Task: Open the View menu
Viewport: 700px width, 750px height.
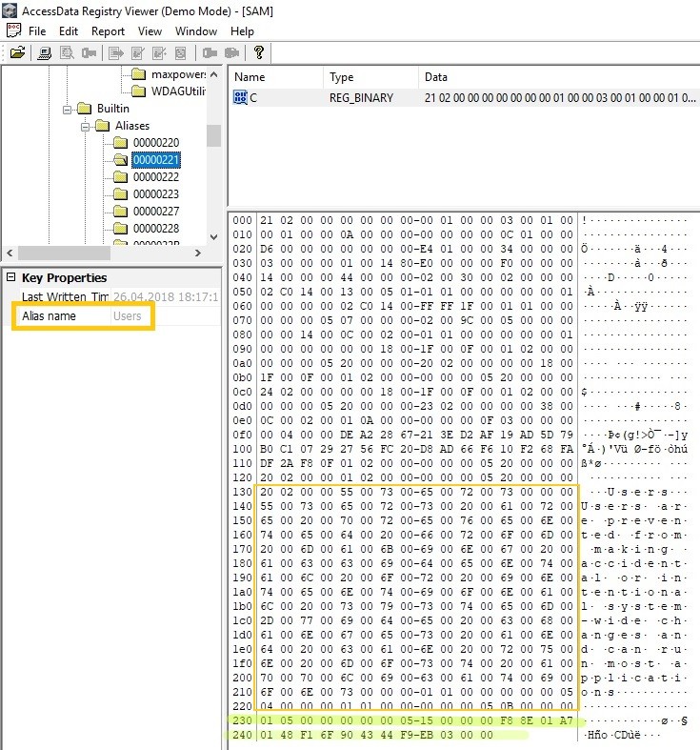Action: [150, 31]
